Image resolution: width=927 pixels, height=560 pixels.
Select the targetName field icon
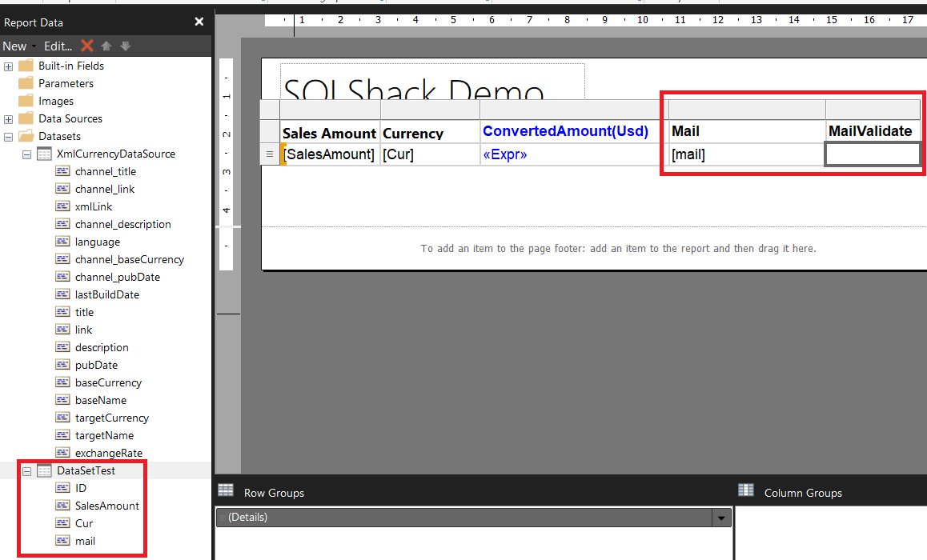pyautogui.click(x=62, y=434)
